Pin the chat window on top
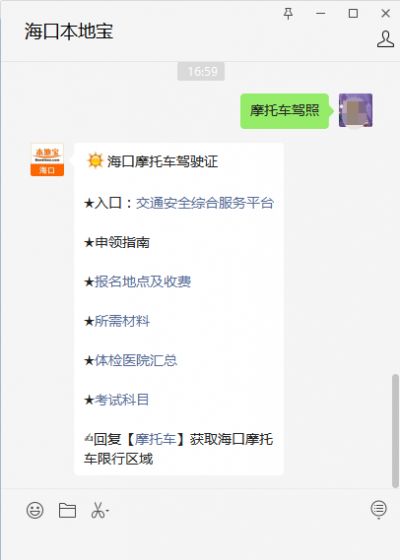Viewport: 400px width, 560px height. point(288,14)
